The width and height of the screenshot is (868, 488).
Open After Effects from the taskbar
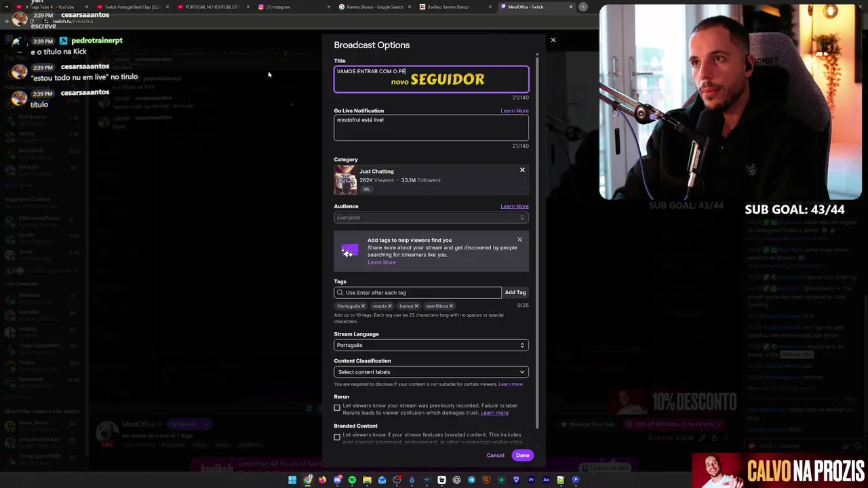click(546, 480)
